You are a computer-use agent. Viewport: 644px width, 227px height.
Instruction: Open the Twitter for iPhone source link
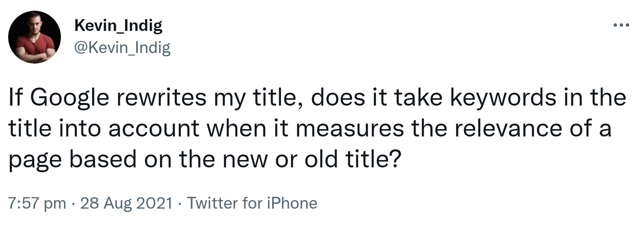click(x=252, y=203)
